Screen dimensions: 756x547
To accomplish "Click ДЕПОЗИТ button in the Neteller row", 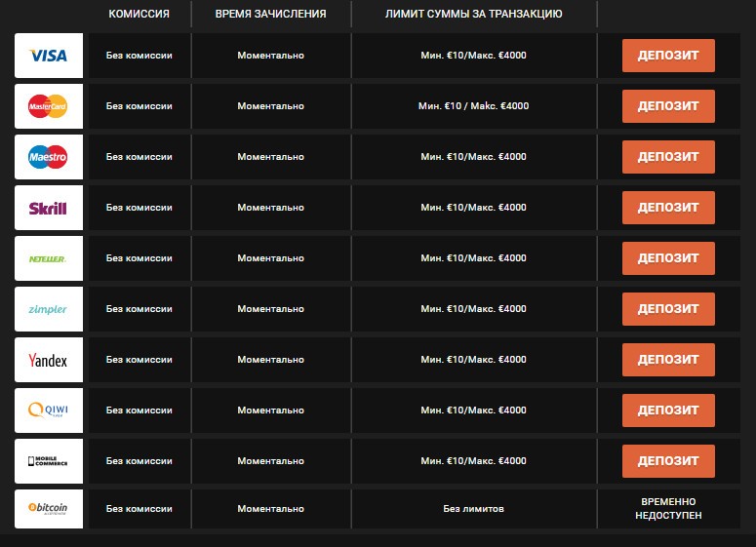I will pos(668,258).
